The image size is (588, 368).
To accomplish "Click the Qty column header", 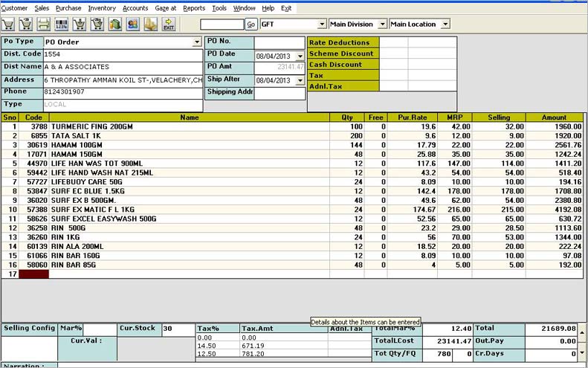I will coord(347,117).
